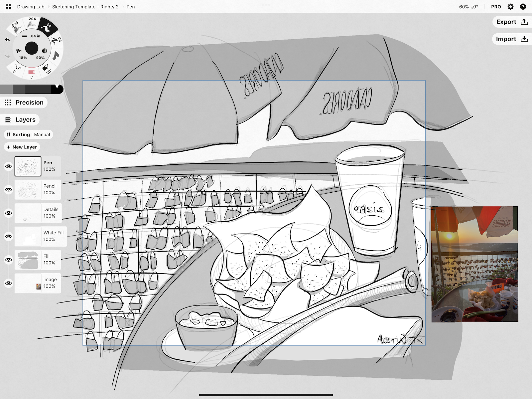Tap the PRO badge
The height and width of the screenshot is (399, 532).
(x=496, y=7)
